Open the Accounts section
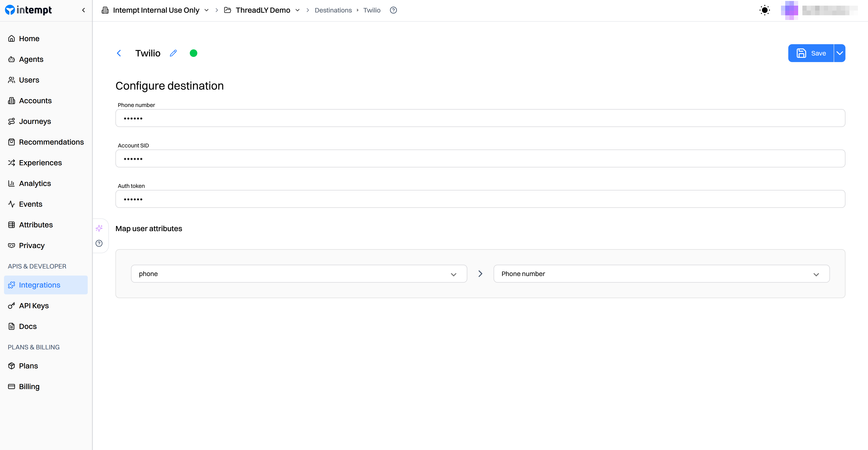Image resolution: width=868 pixels, height=450 pixels. tap(46, 101)
